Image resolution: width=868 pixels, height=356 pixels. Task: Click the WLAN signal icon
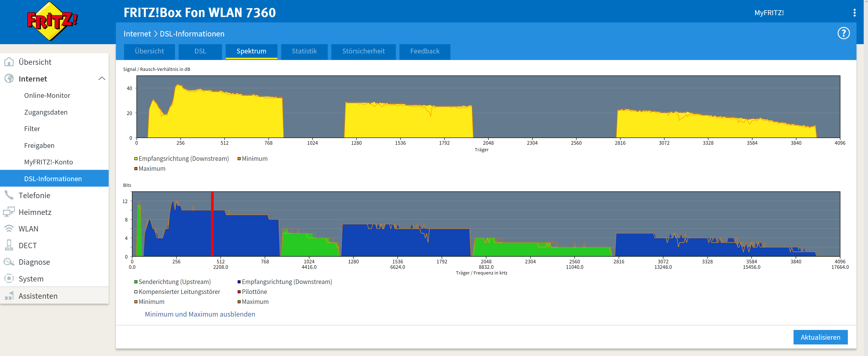pos(9,229)
